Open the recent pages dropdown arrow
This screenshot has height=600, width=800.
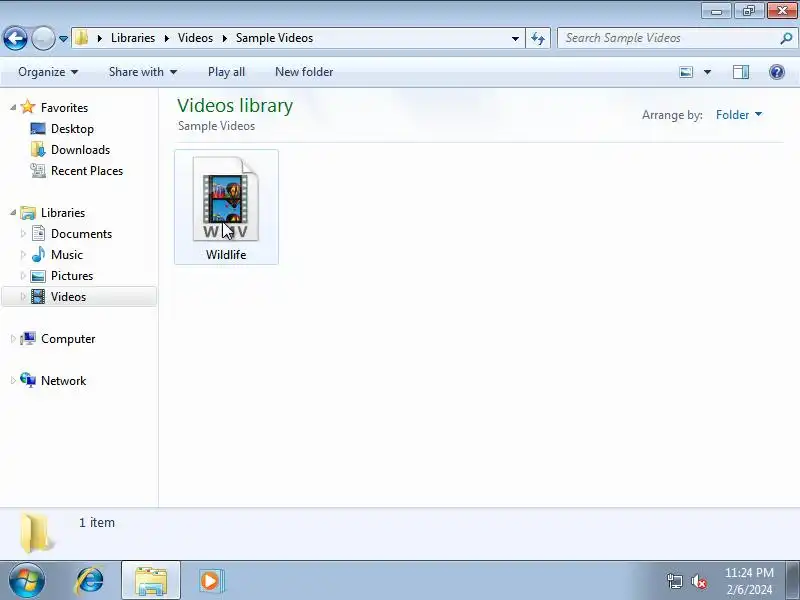tap(63, 39)
